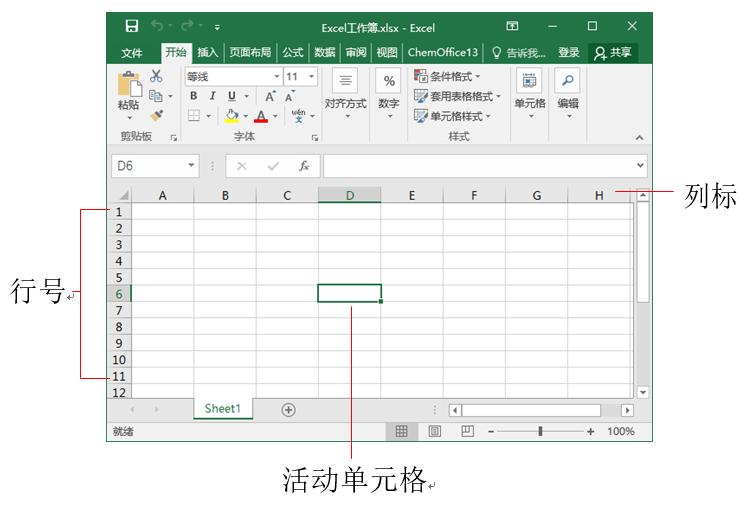Switch to the 页面布局 ribbon tab
755x510 pixels.
pos(250,52)
